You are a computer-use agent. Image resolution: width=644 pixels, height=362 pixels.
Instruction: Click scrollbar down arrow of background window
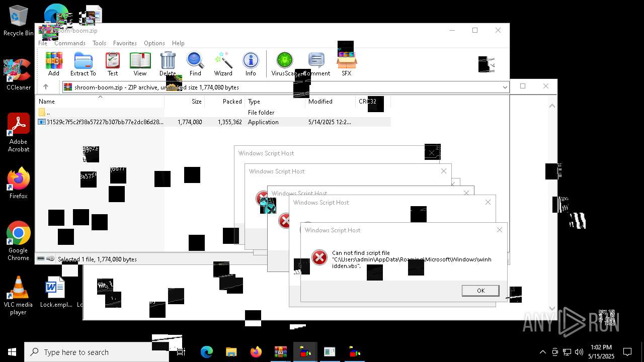[552, 309]
